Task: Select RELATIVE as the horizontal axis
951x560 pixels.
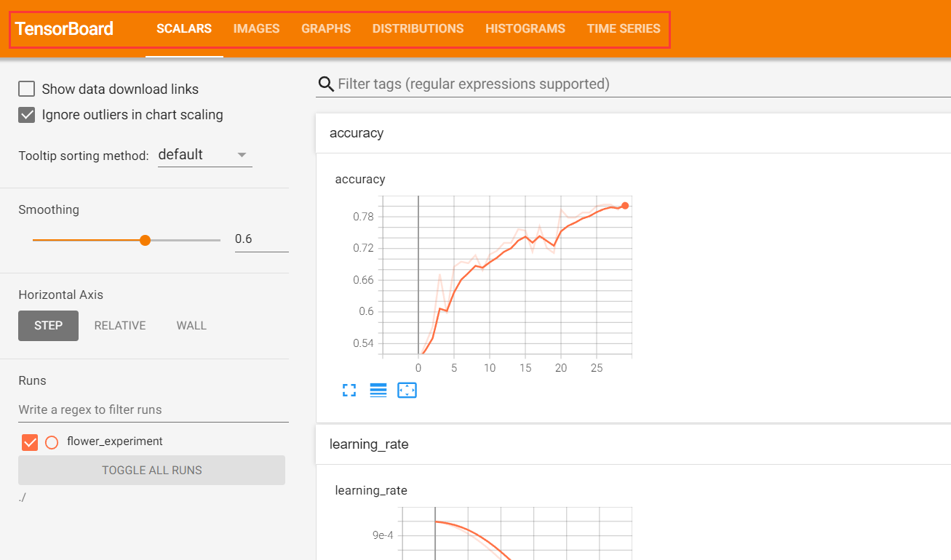Action: coord(120,325)
